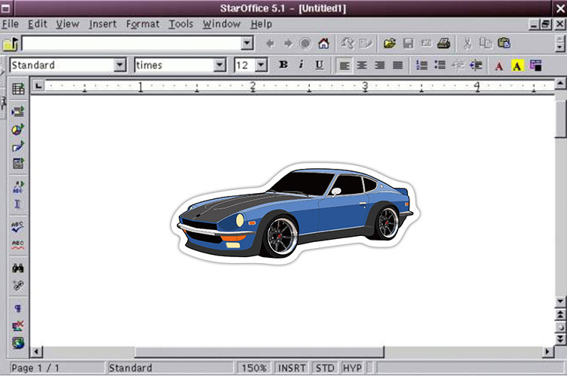Toggle Bold formatting

[x=283, y=65]
